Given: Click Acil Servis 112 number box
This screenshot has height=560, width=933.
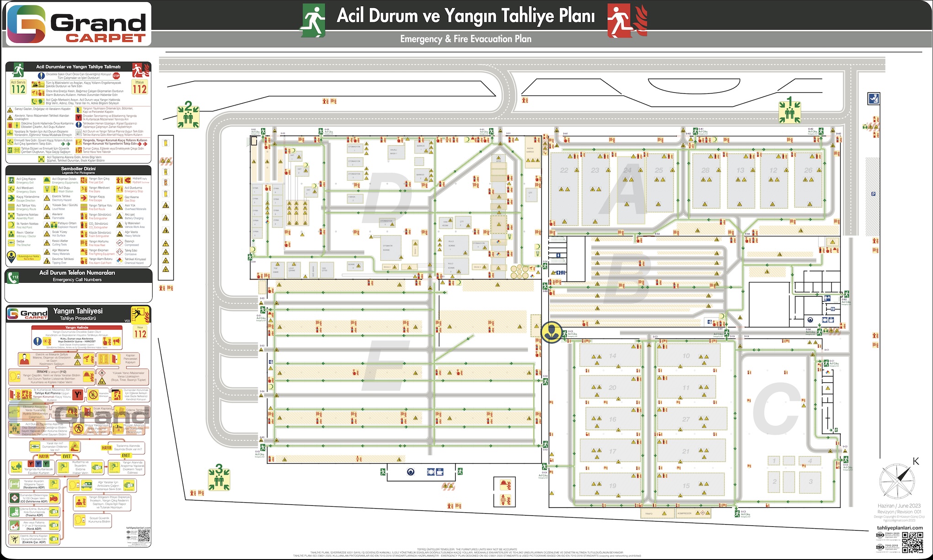Looking at the screenshot, I should coord(18,87).
